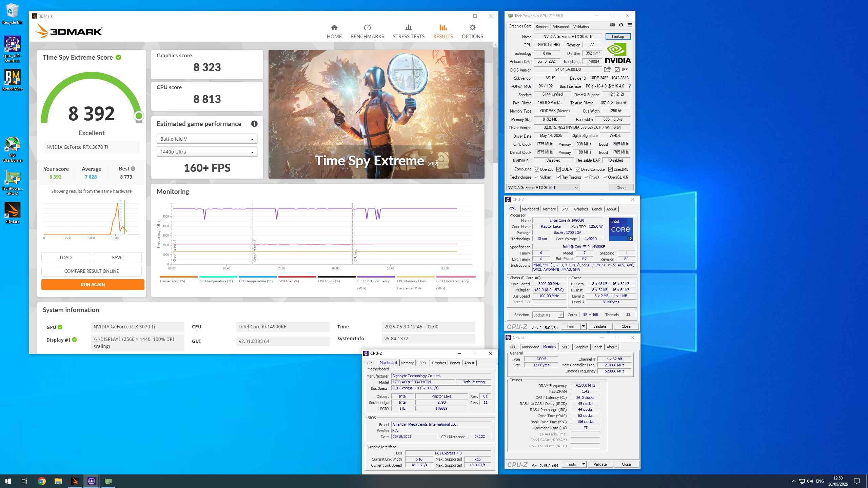
Task: Open 3DMark desktop shortcut icon
Action: pos(13,213)
